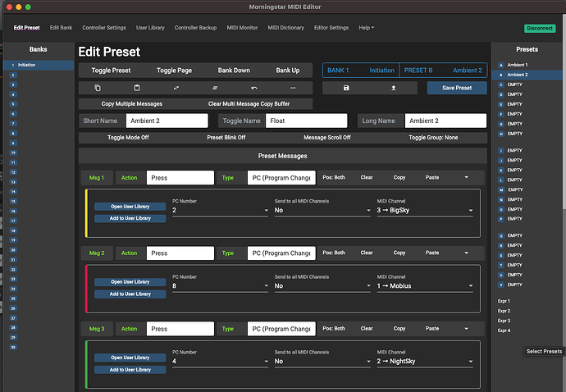The height and width of the screenshot is (392, 566).
Task: Open Msg 3 MIDI Channel NightSky dropdown
Action: (x=425, y=362)
